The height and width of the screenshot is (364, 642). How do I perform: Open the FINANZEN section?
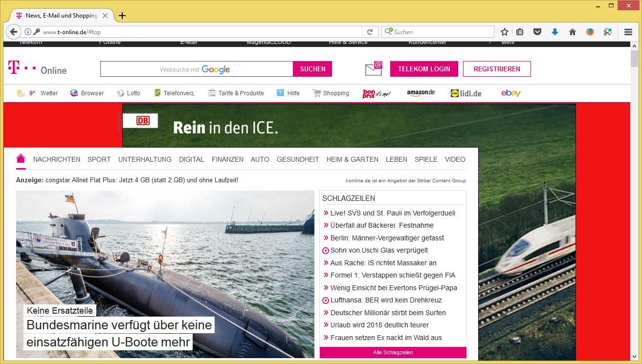(227, 159)
